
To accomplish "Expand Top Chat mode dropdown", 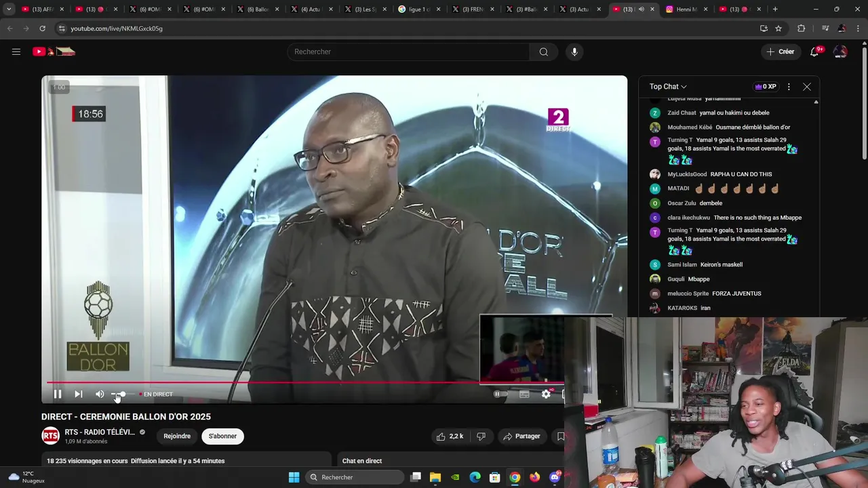I will (x=668, y=87).
